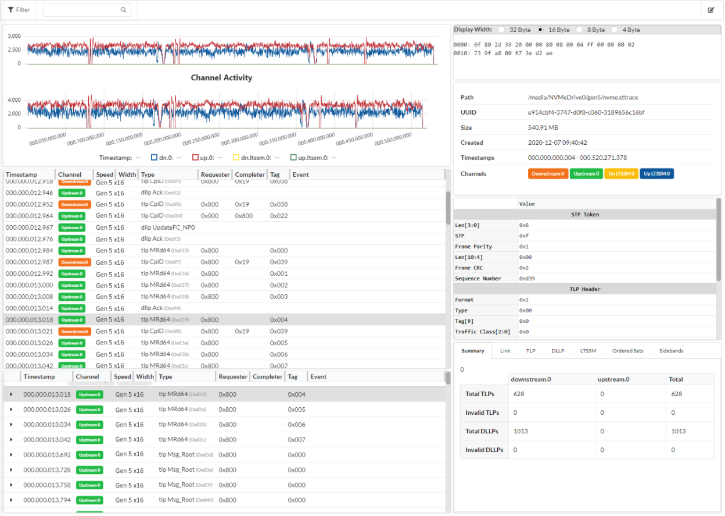725x516 pixels.
Task: Click the Frame Parity field row
Action: [x=585, y=246]
